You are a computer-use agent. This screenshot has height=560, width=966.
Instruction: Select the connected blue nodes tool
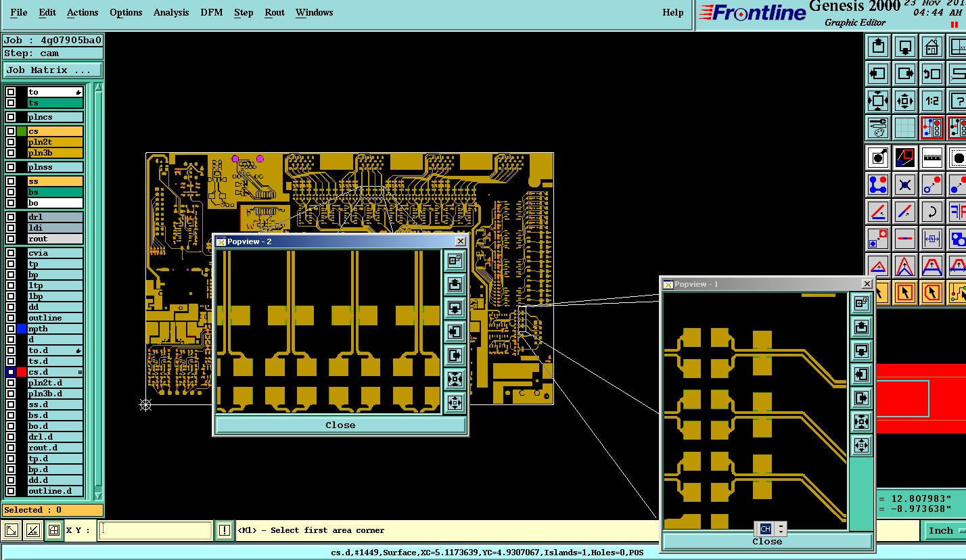(x=878, y=184)
